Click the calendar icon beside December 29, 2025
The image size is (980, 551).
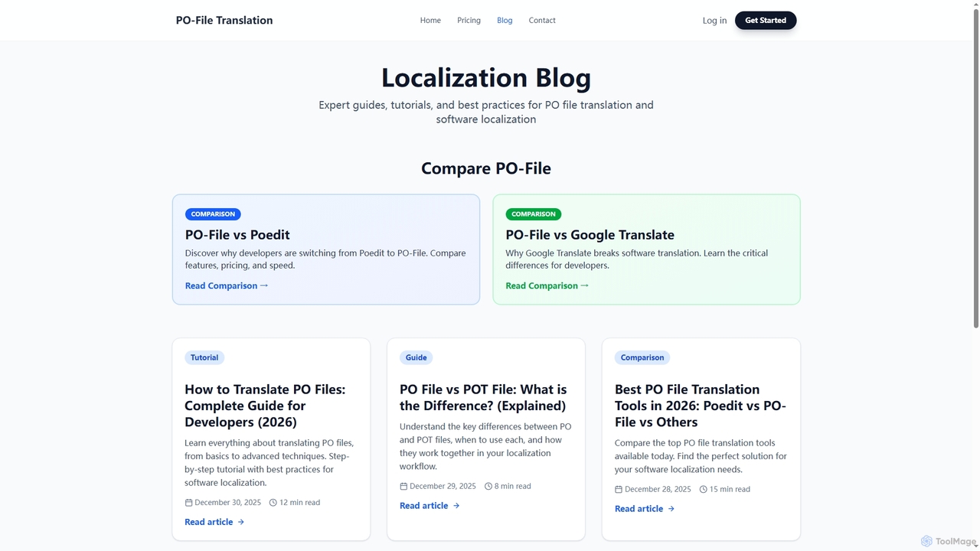[x=403, y=486]
